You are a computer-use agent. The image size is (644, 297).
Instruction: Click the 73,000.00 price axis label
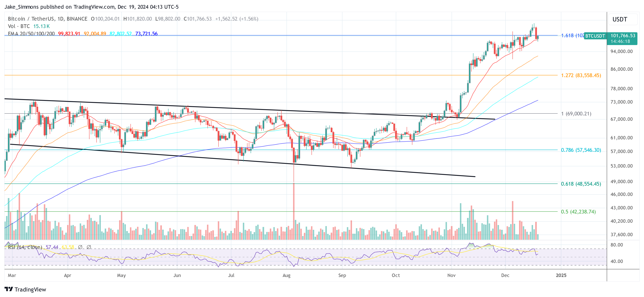[621, 102]
